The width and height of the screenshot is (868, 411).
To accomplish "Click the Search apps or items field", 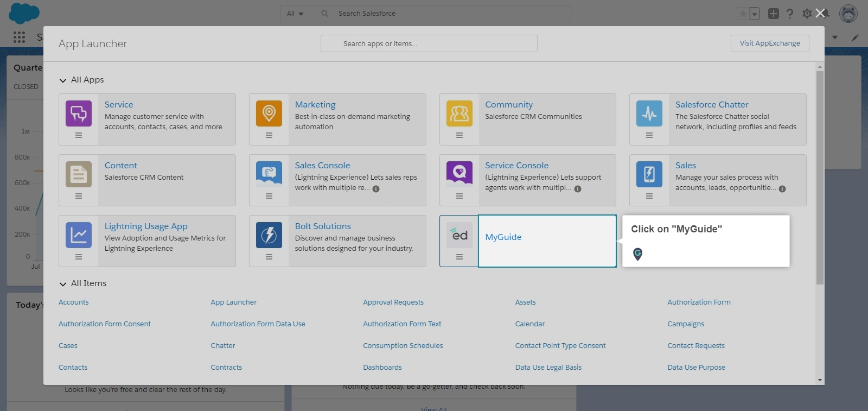I will point(429,43).
